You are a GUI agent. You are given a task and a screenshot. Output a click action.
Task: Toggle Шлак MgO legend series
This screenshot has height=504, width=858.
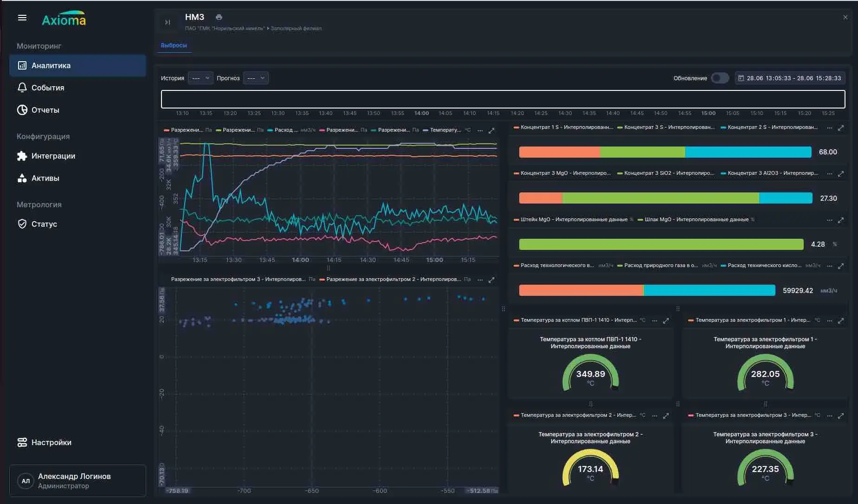pyautogui.click(x=696, y=219)
